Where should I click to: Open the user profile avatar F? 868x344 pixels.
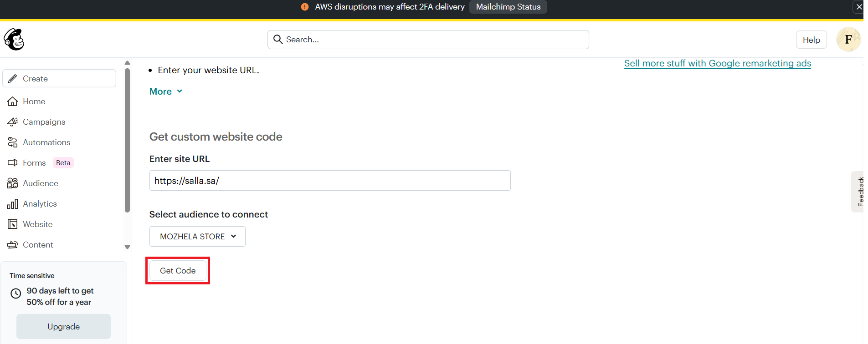pyautogui.click(x=848, y=40)
